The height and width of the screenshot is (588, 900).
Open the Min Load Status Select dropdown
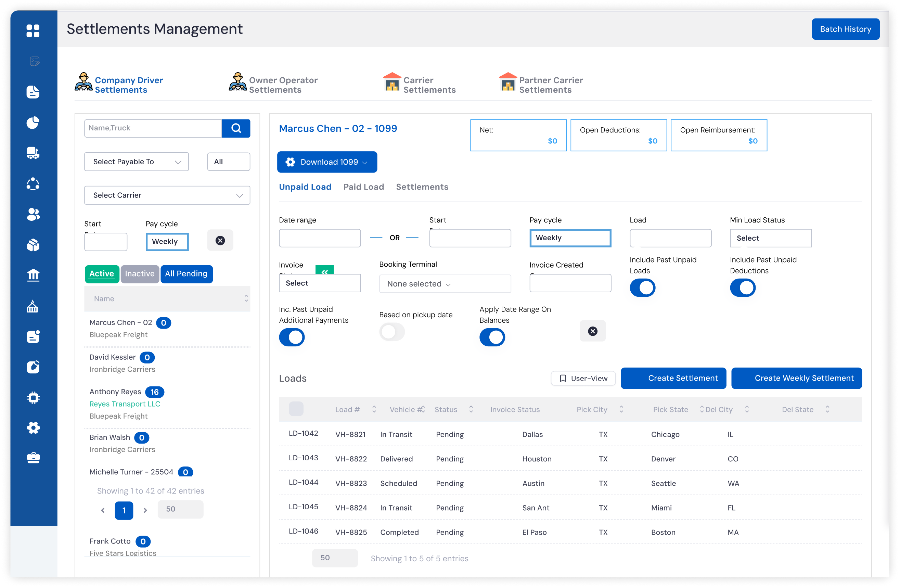771,238
